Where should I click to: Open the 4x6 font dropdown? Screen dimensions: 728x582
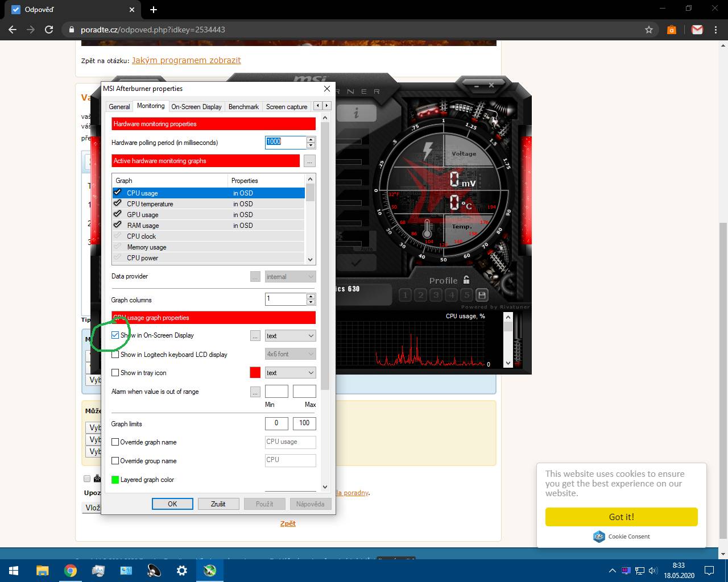click(x=290, y=354)
